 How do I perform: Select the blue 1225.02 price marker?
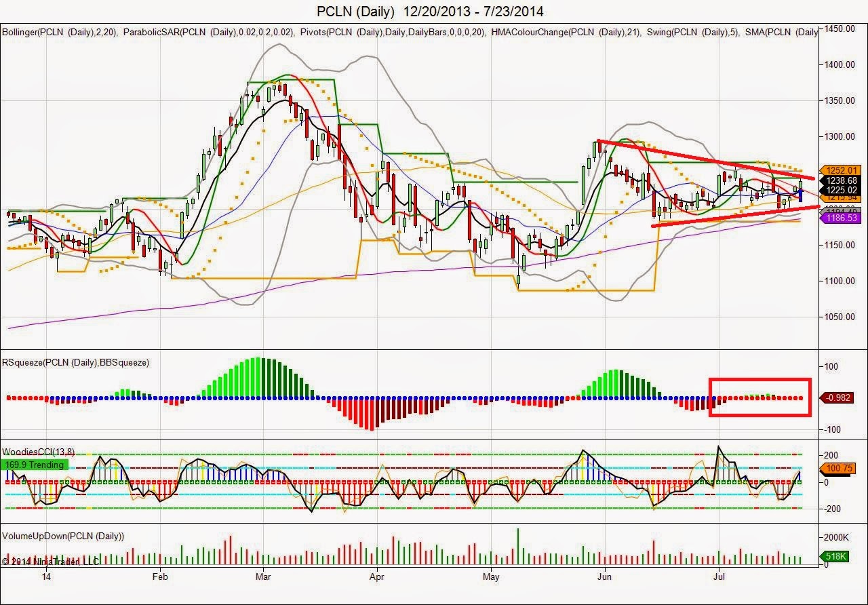[x=842, y=190]
